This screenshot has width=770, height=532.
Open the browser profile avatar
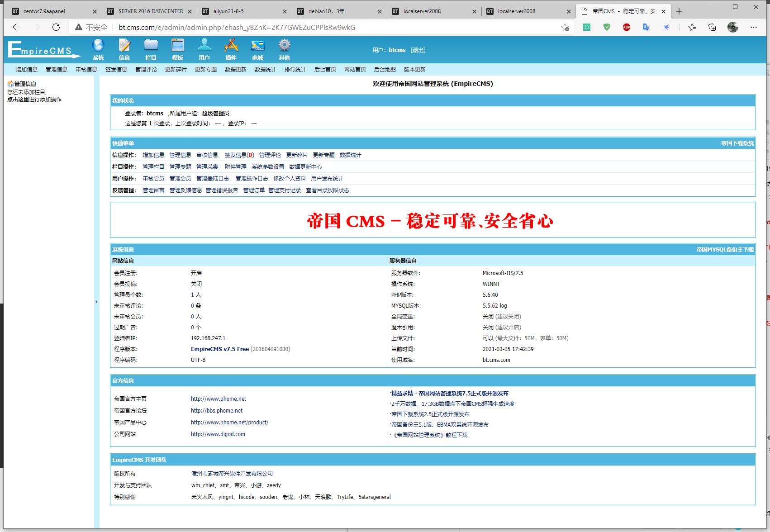coord(733,27)
